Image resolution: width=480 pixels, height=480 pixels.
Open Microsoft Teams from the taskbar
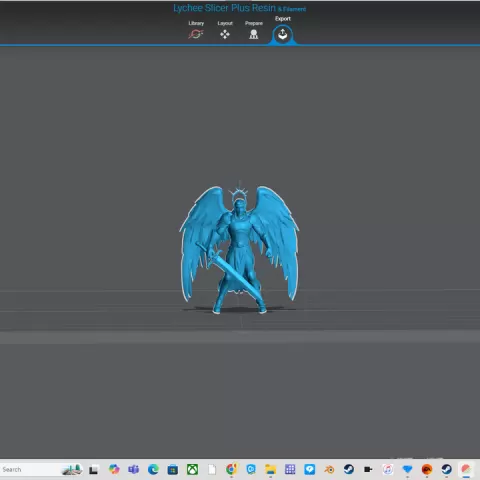(134, 469)
